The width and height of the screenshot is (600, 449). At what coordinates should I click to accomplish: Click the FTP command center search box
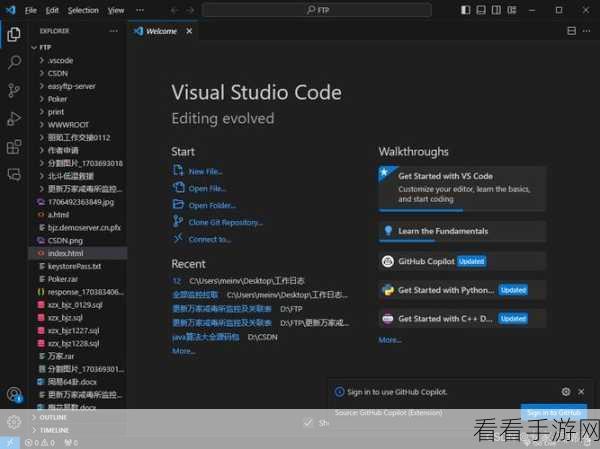317,10
